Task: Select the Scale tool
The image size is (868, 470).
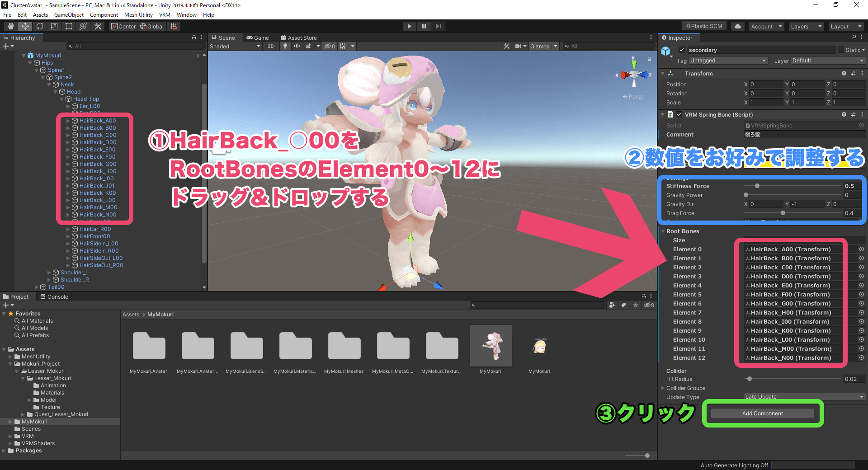Action: [54, 26]
